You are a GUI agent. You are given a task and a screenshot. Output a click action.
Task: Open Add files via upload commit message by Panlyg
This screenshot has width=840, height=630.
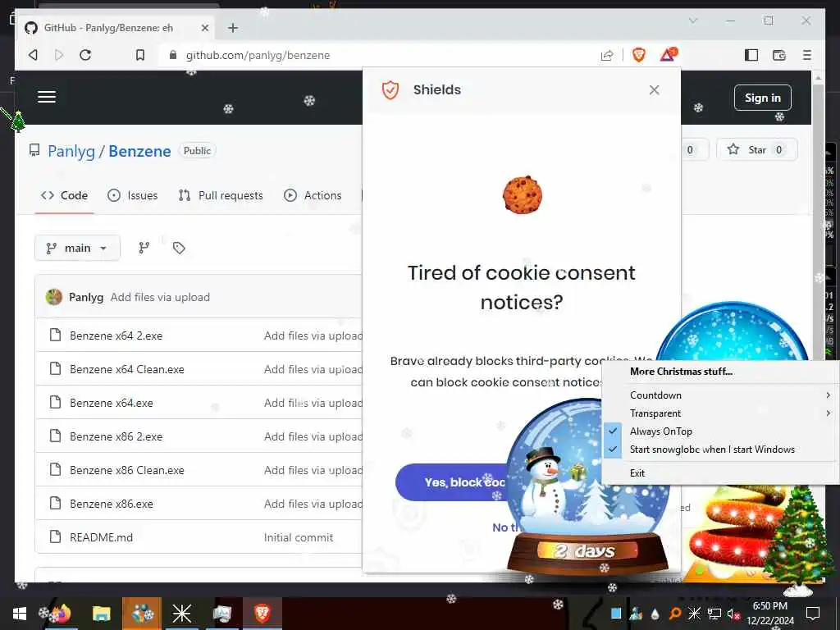(160, 297)
